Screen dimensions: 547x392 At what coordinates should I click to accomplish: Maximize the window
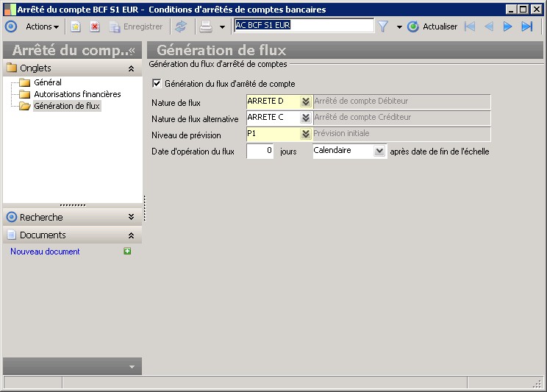(x=523, y=10)
